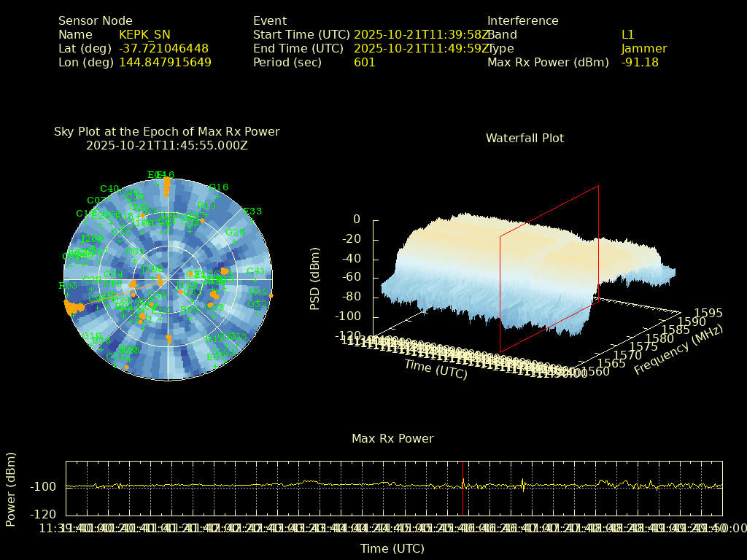Click the red time marker in Max Rx Power plot
Viewport: 747px width, 560px height.
[x=462, y=486]
